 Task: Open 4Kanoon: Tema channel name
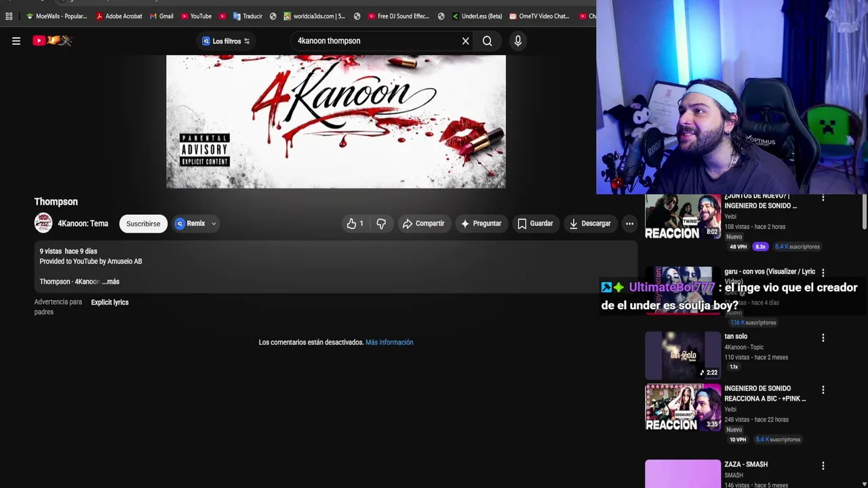(83, 224)
